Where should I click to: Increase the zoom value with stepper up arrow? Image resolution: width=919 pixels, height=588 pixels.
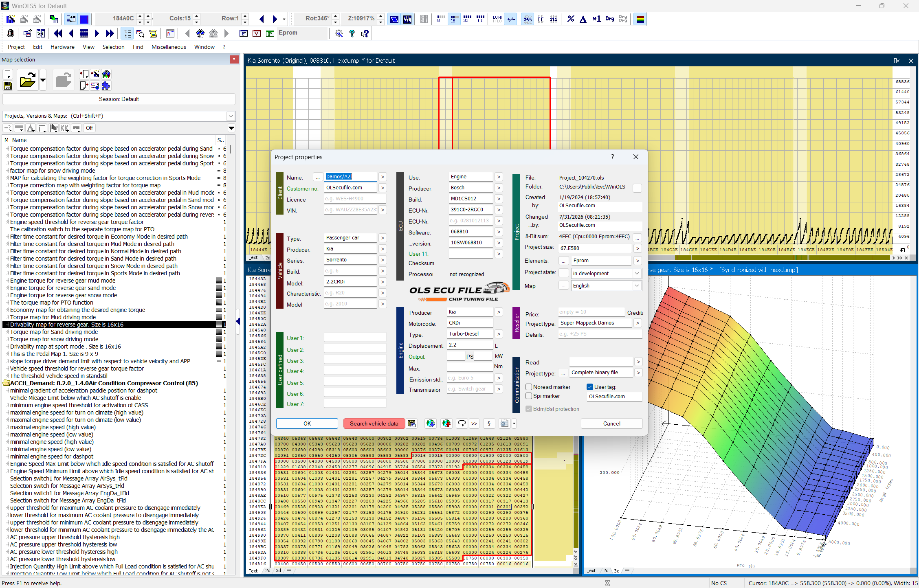click(380, 16)
